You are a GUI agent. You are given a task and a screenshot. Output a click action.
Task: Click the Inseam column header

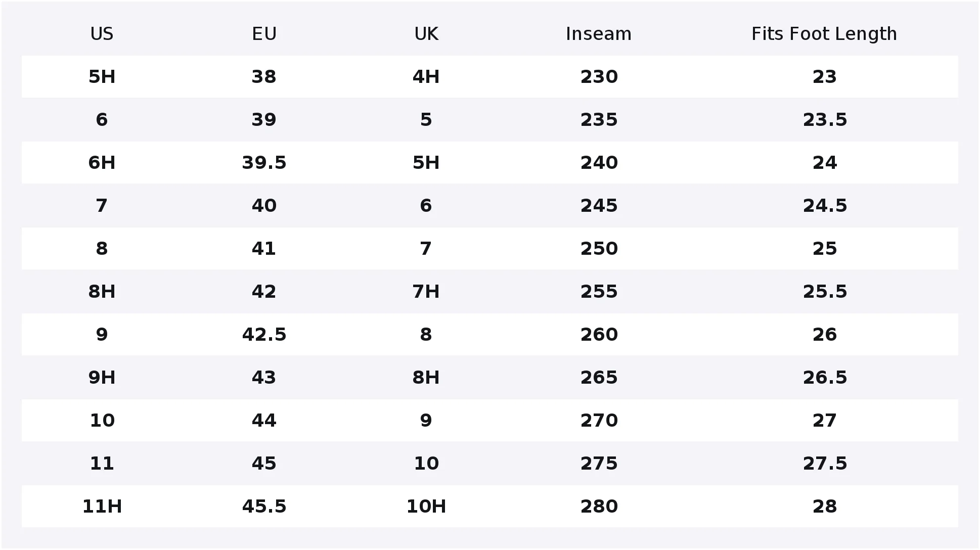pos(599,34)
